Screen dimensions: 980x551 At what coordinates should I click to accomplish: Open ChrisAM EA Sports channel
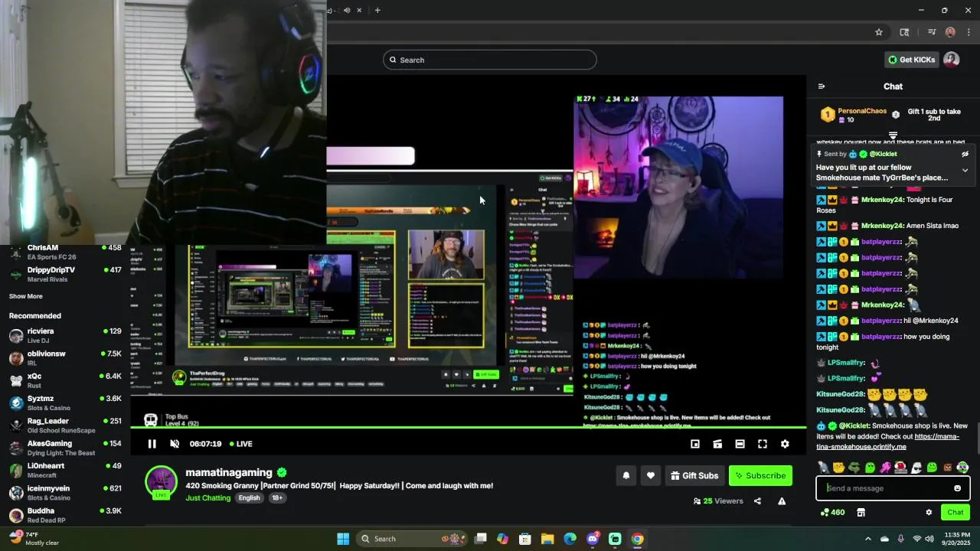(65, 252)
